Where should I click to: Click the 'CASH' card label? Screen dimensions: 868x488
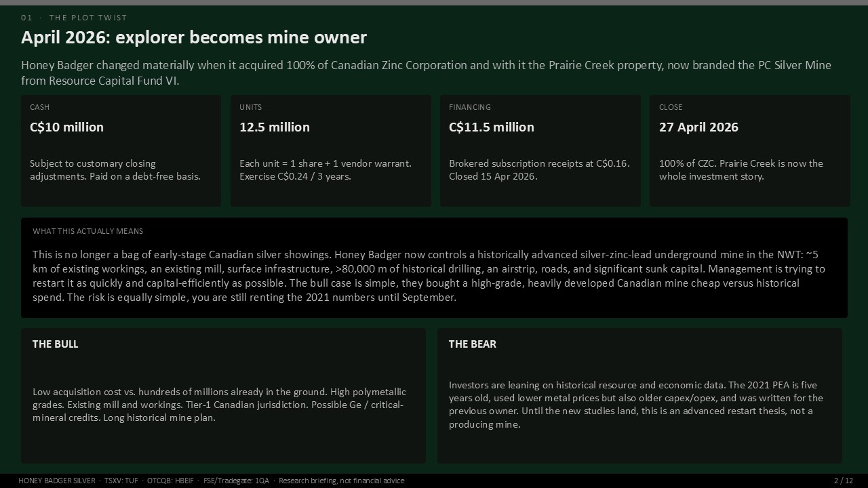39,107
